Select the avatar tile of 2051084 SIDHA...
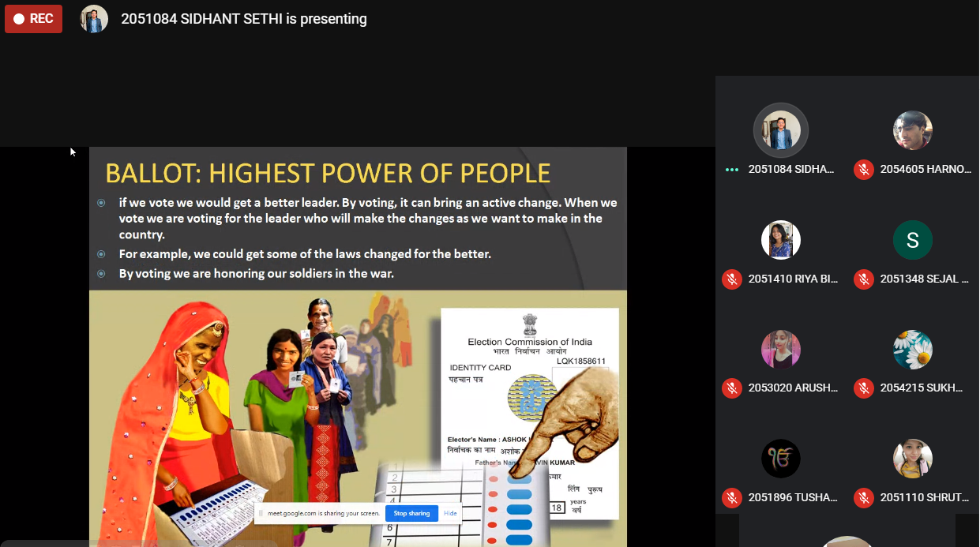This screenshot has width=980, height=547. point(781,130)
